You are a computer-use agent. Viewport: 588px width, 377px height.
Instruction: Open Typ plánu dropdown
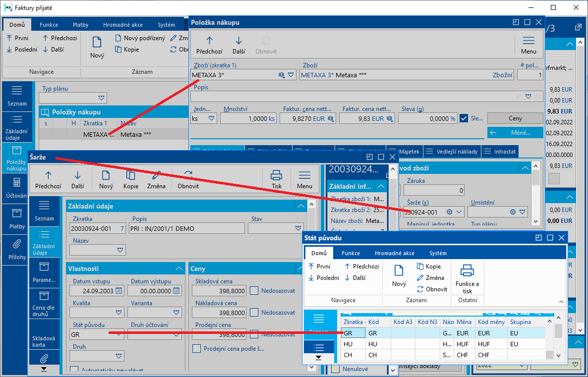point(101,98)
